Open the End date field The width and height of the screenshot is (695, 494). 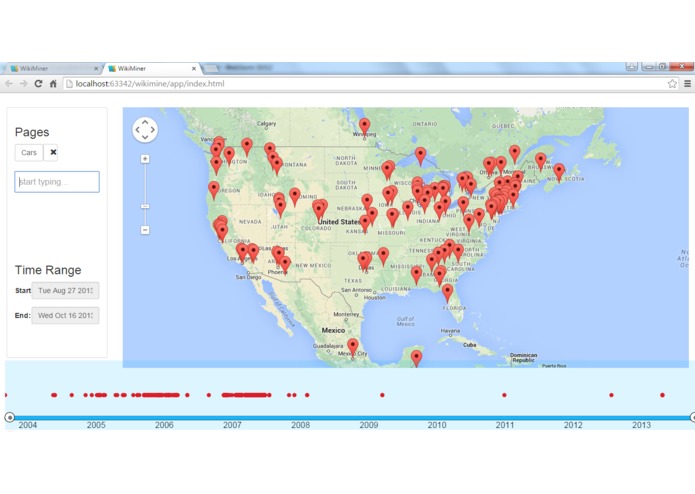click(65, 315)
